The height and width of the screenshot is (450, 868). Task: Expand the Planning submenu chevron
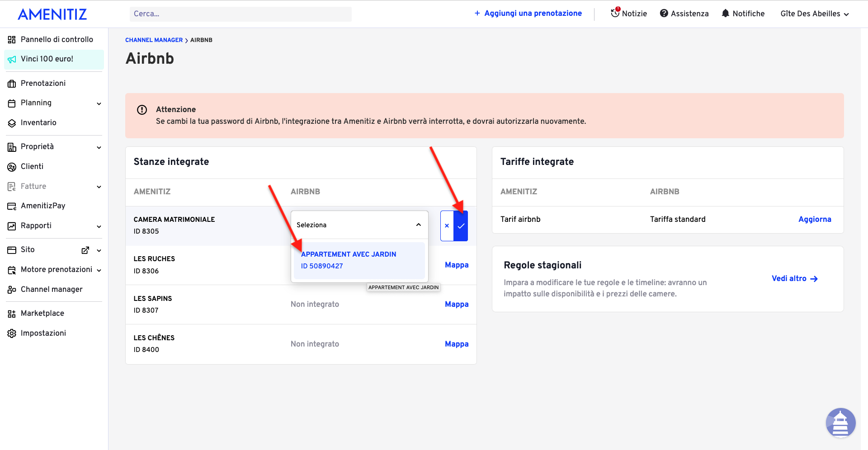[x=99, y=103]
